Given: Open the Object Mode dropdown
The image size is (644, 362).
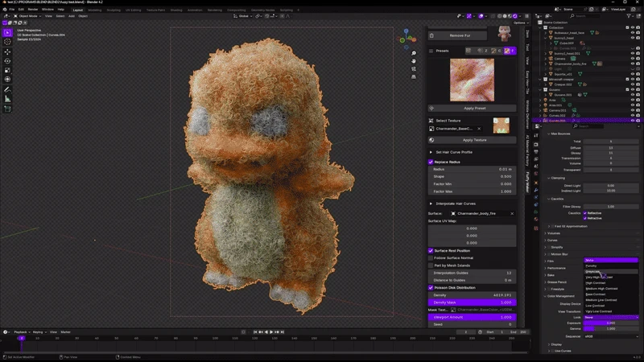Looking at the screenshot, I should [x=27, y=16].
